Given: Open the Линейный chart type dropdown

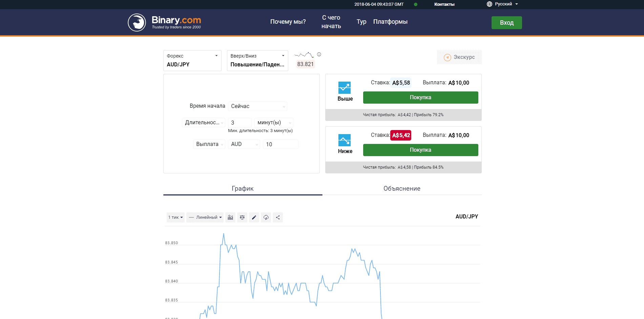Looking at the screenshot, I should click(x=205, y=217).
